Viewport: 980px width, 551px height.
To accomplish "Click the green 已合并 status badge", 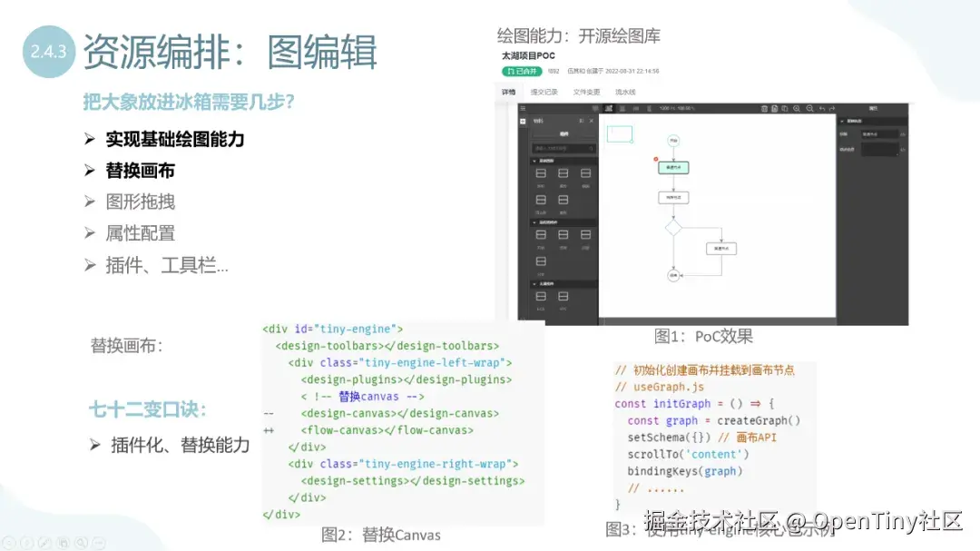I will point(522,72).
